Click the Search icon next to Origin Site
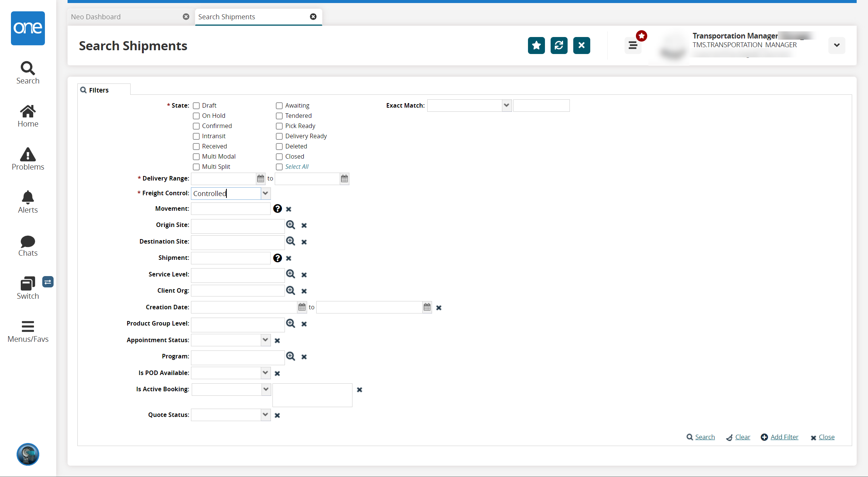Screen dimensions: 868x477 [291, 225]
